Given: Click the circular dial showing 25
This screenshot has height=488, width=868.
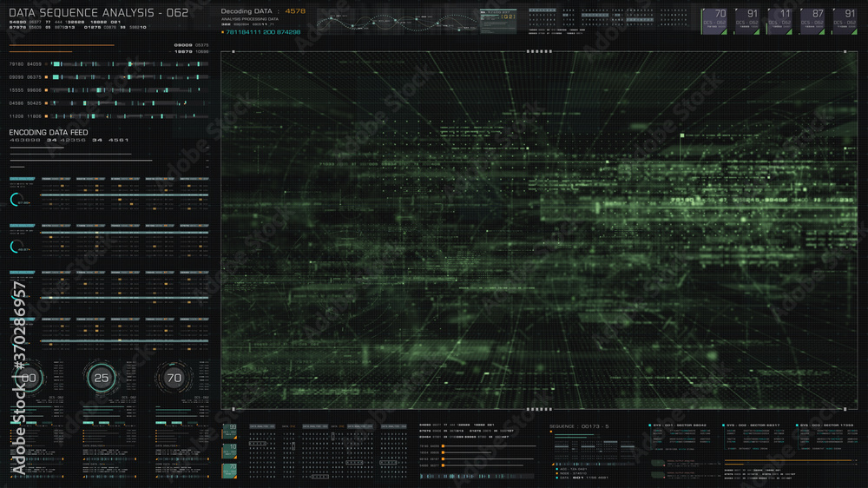Looking at the screenshot, I should click(102, 379).
